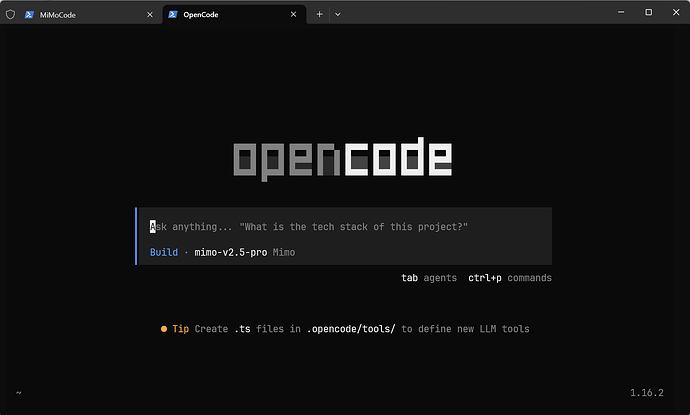Expand the new tab profile dropdown
The width and height of the screenshot is (690, 415).
pos(338,15)
